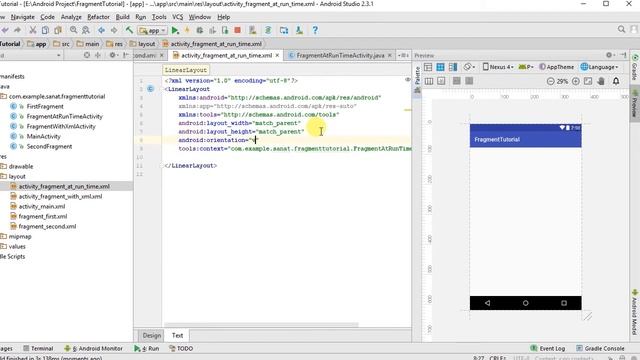Open the orientation dropdown in Preview toolbar
Screen dimensions: 640x360
tap(469, 67)
